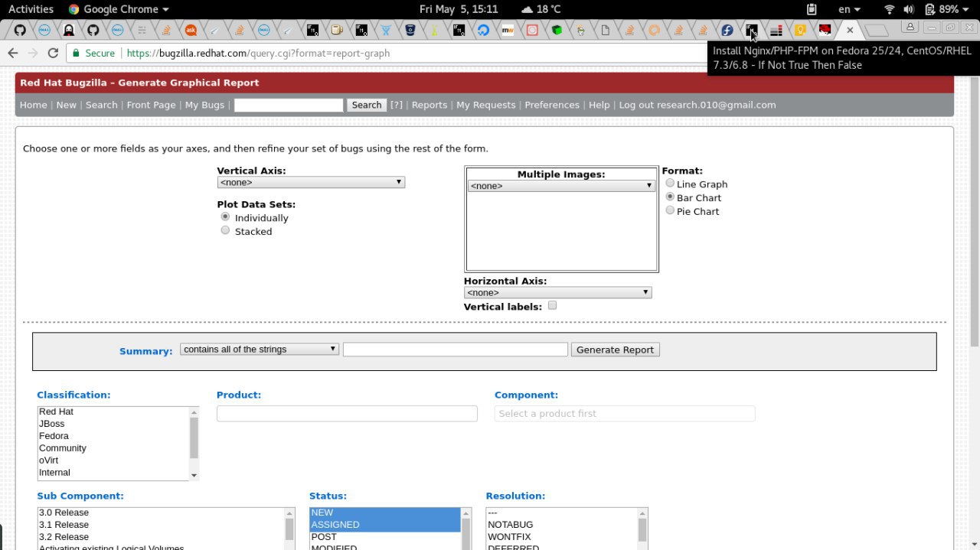Open the Multiple Images dropdown

561,186
